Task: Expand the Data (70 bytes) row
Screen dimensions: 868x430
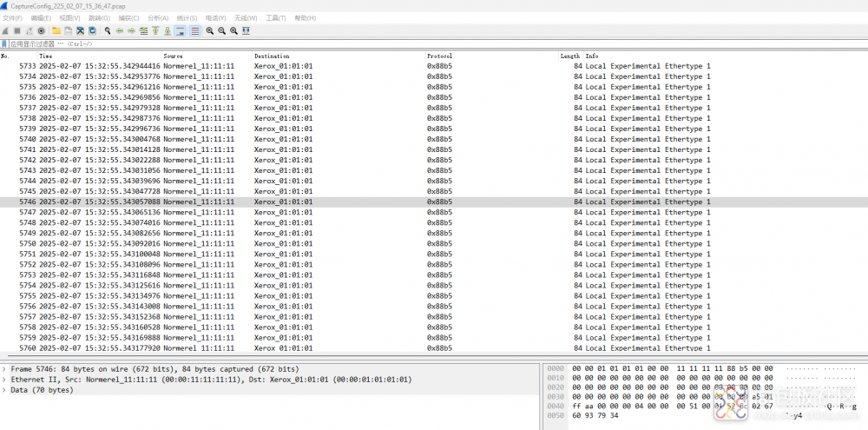Action: [x=4, y=390]
